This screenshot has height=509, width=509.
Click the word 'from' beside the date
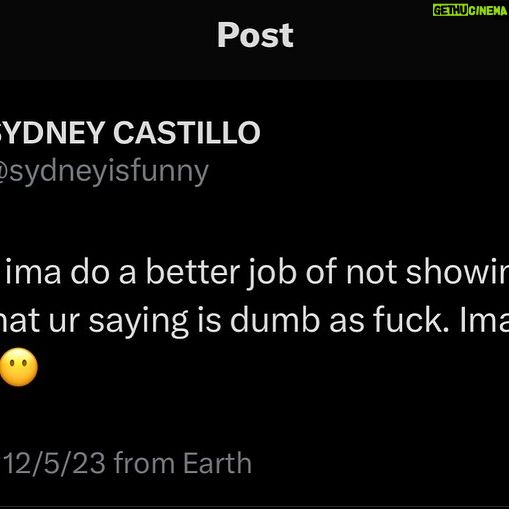(x=144, y=463)
